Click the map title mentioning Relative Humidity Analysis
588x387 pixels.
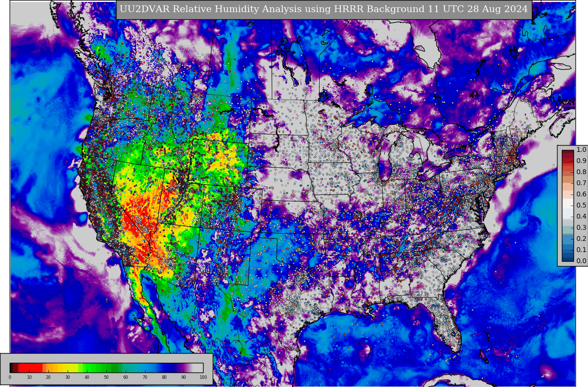[x=324, y=10]
